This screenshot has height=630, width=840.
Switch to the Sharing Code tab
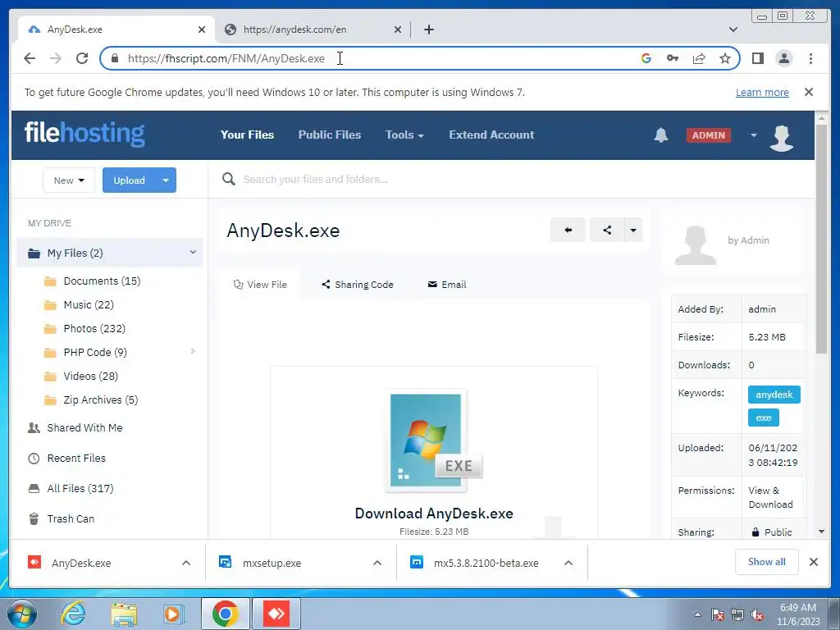358,285
